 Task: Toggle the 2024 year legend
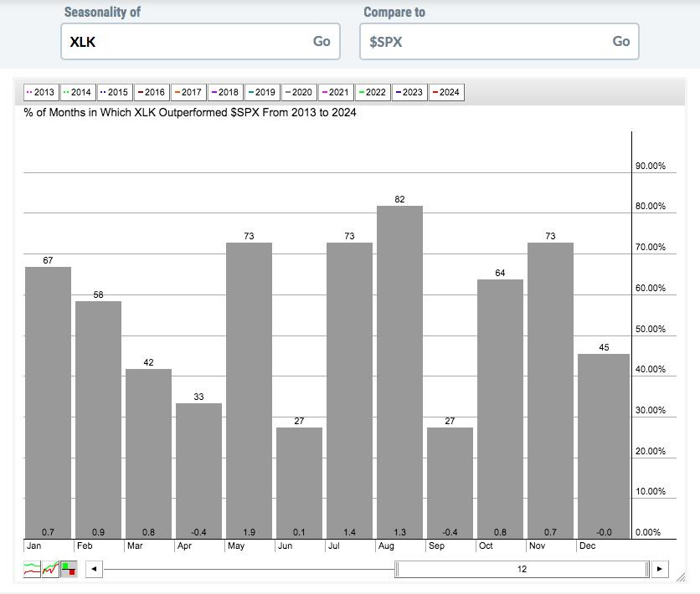coord(446,92)
